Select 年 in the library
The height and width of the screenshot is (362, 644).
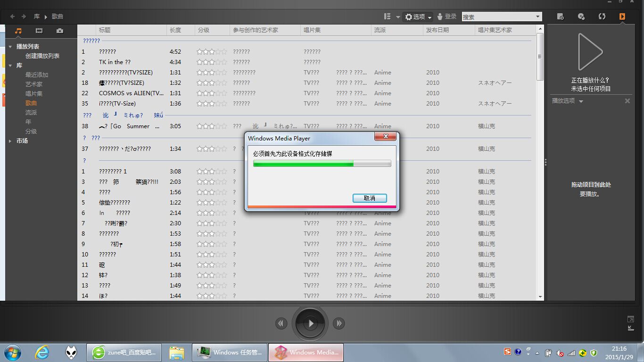pyautogui.click(x=28, y=122)
